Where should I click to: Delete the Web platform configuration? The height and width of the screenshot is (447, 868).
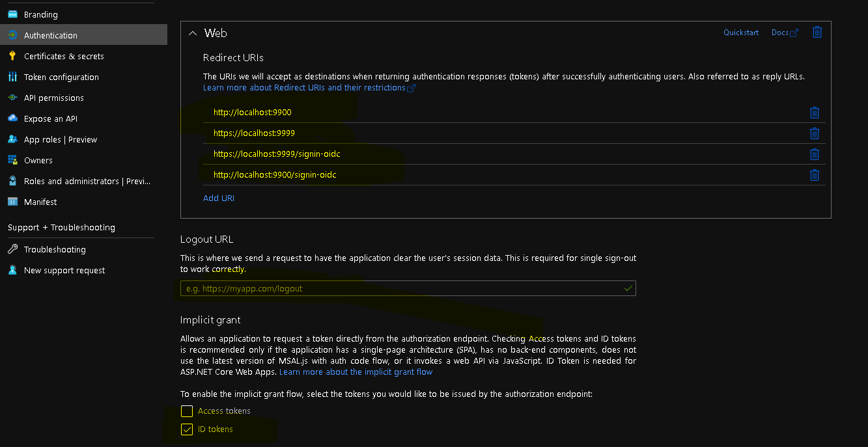[x=817, y=32]
